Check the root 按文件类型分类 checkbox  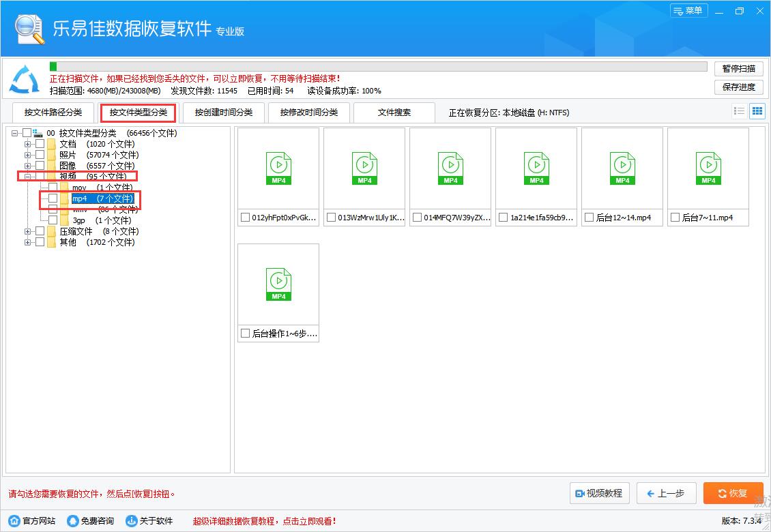27,133
